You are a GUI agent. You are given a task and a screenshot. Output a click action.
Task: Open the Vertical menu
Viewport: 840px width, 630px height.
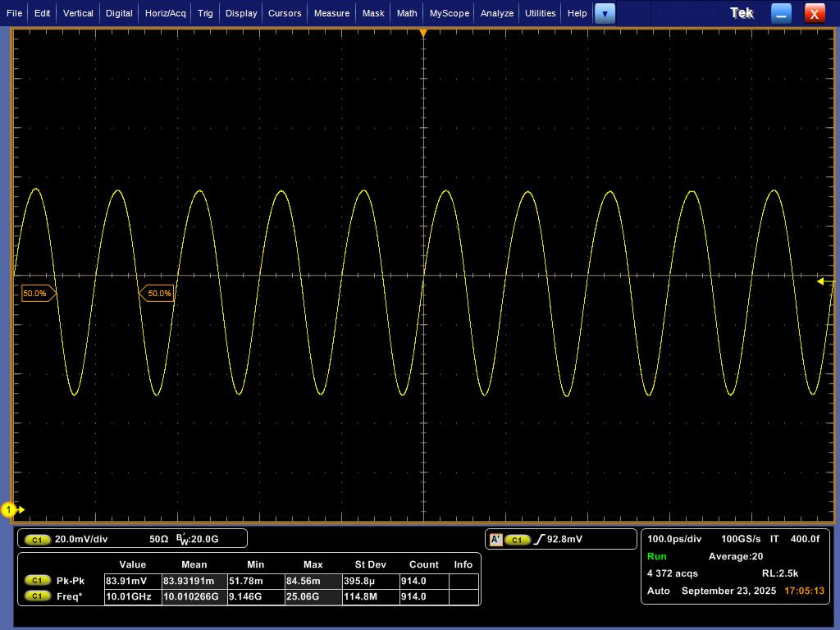point(78,13)
